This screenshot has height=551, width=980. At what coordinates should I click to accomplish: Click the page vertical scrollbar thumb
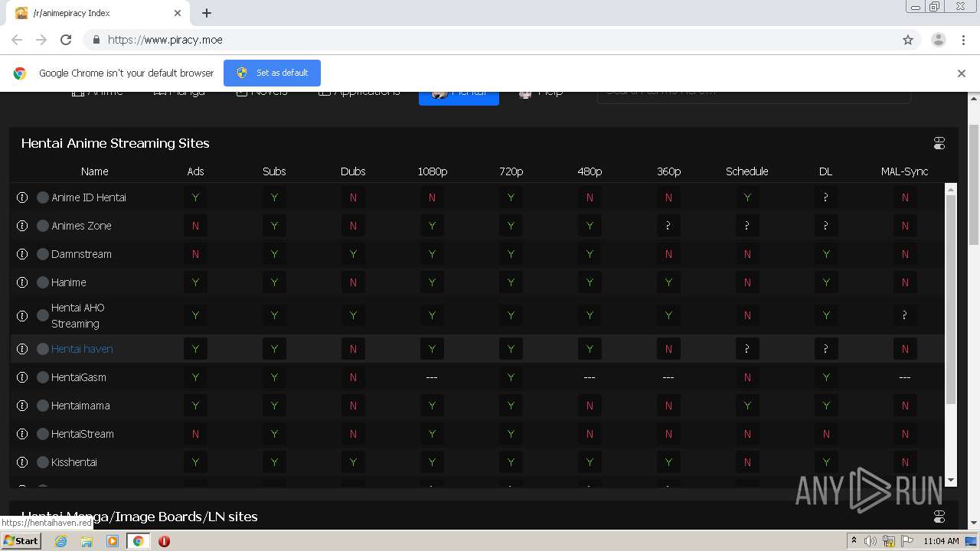974,184
